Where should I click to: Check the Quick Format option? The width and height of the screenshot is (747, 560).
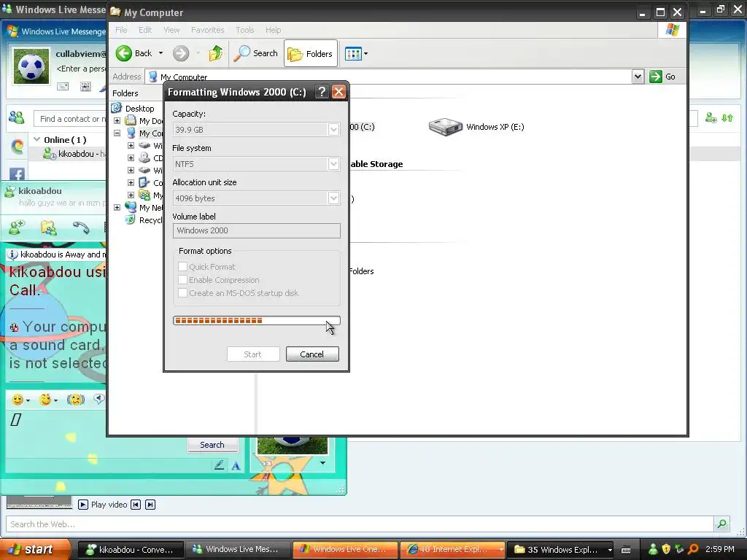(182, 267)
